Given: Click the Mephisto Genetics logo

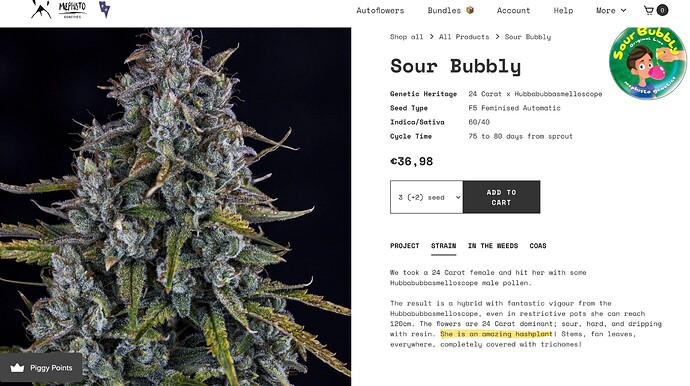Looking at the screenshot, I should tap(72, 10).
